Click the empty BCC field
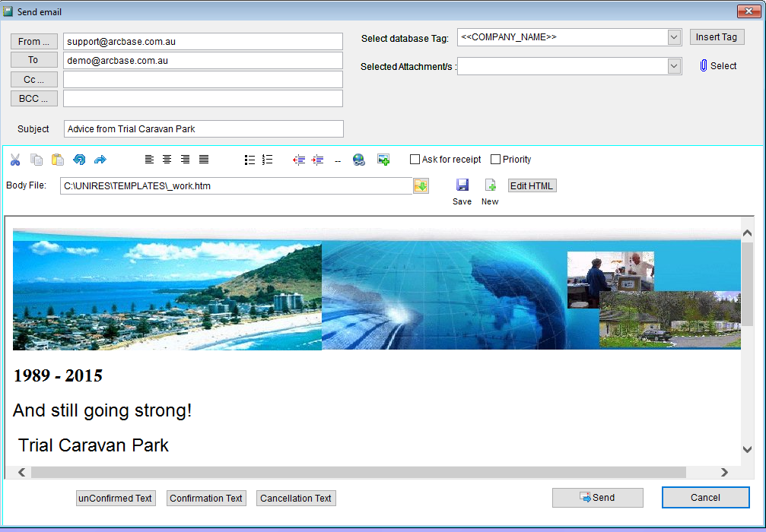The height and width of the screenshot is (532, 766). 203,99
